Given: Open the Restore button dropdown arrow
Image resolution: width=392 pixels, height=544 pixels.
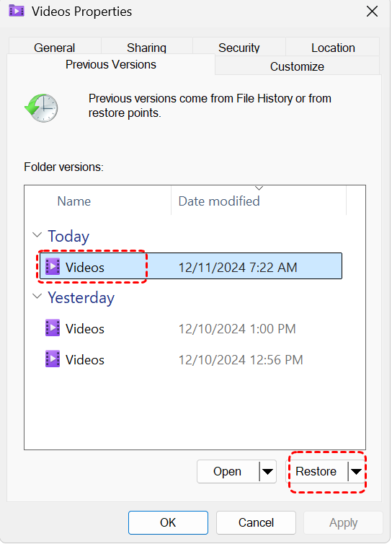Looking at the screenshot, I should pos(356,471).
